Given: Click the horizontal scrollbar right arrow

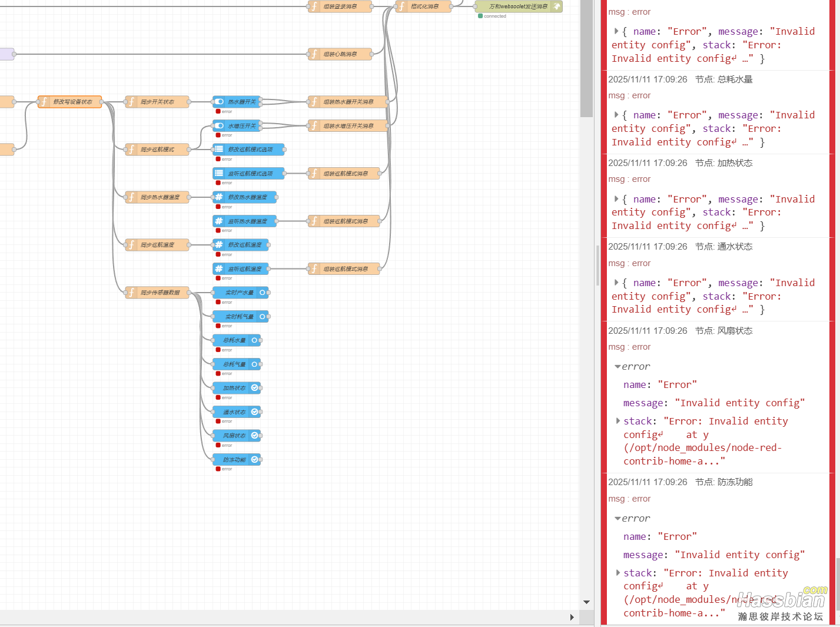Looking at the screenshot, I should (572, 617).
